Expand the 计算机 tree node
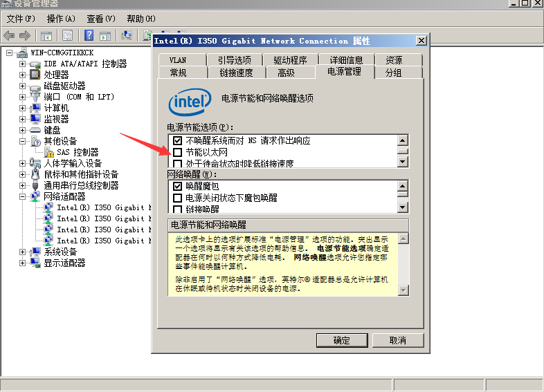The image size is (544, 392). point(22,108)
